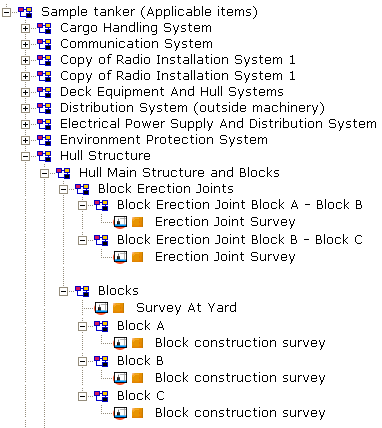Image resolution: width=382 pixels, height=428 pixels.
Task: Click the Communication System node icon
Action: [x=44, y=44]
